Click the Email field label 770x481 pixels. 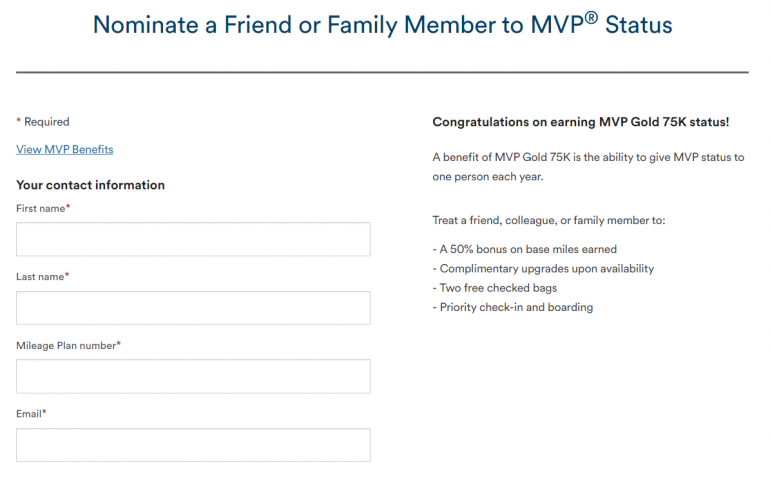(x=31, y=413)
